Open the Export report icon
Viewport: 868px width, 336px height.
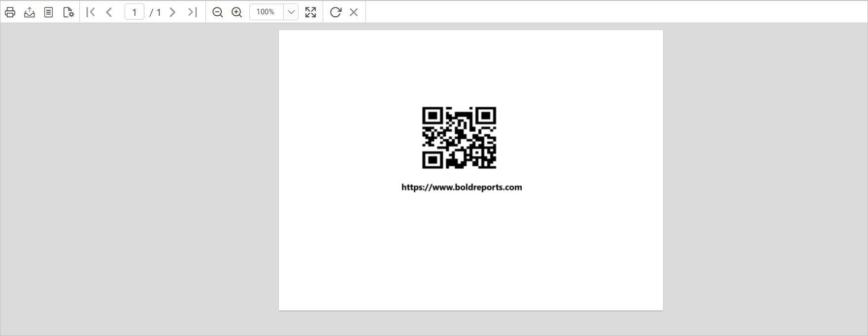(30, 12)
